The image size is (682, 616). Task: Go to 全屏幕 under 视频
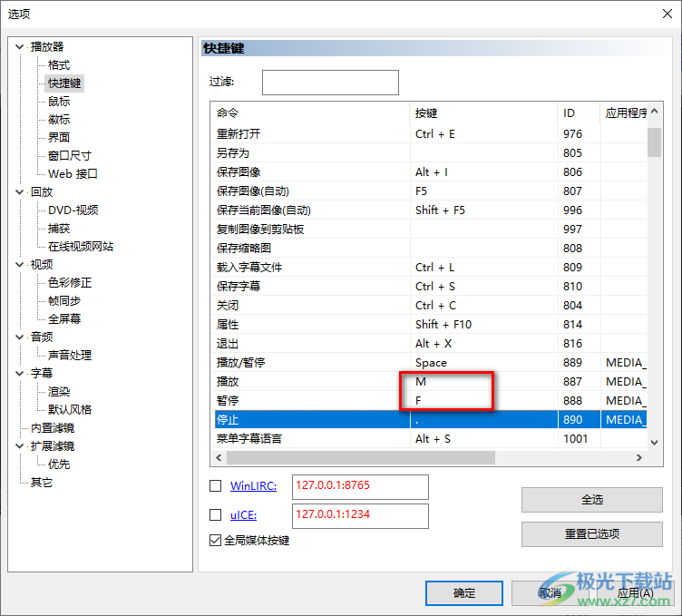click(x=64, y=319)
